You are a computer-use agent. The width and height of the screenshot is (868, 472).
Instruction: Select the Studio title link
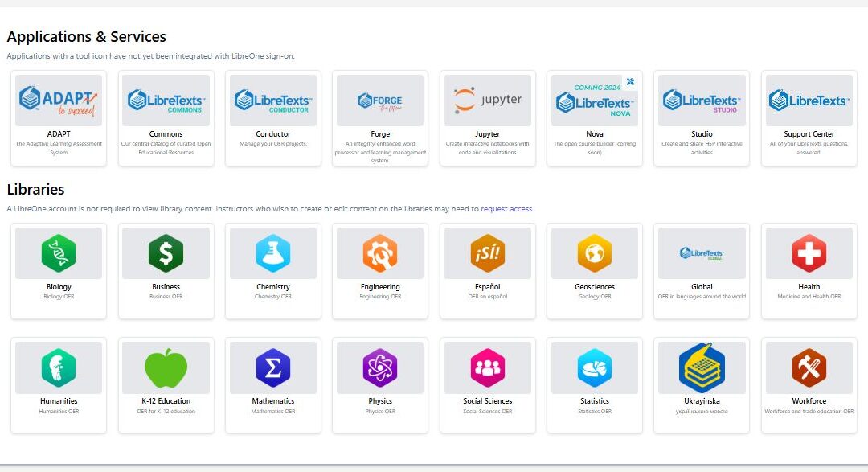point(702,134)
